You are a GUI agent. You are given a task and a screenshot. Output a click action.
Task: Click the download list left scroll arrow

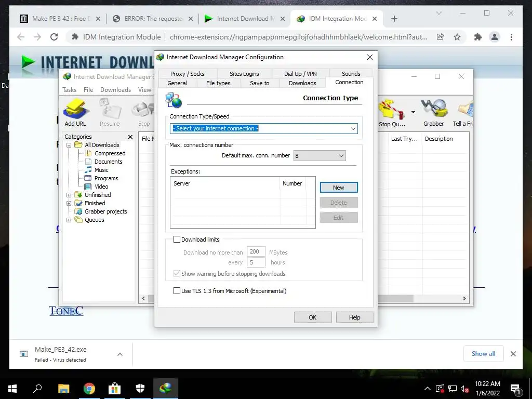143,299
